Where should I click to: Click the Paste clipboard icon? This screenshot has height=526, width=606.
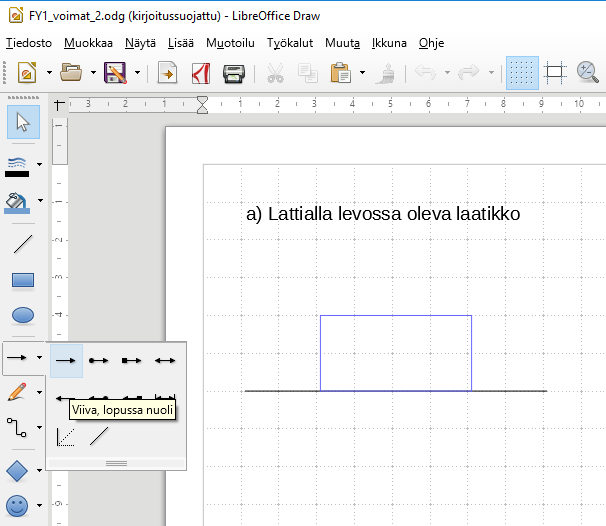[340, 73]
